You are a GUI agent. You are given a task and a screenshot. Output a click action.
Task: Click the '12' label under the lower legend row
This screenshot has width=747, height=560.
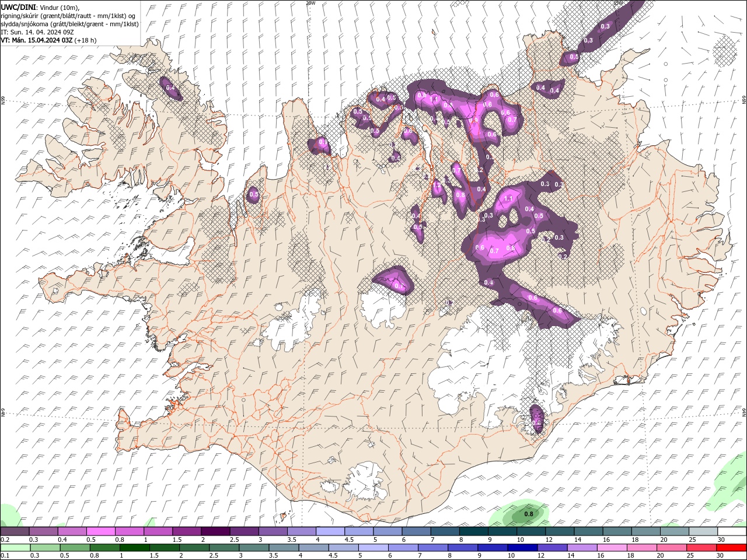pos(542,556)
